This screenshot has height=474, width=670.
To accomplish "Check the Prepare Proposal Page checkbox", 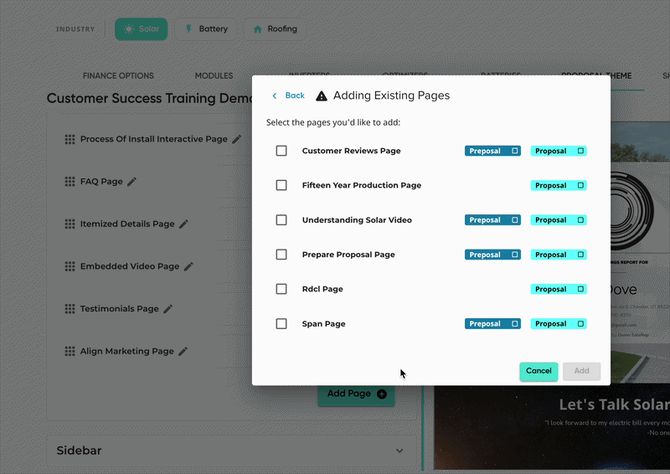I will pyautogui.click(x=281, y=254).
